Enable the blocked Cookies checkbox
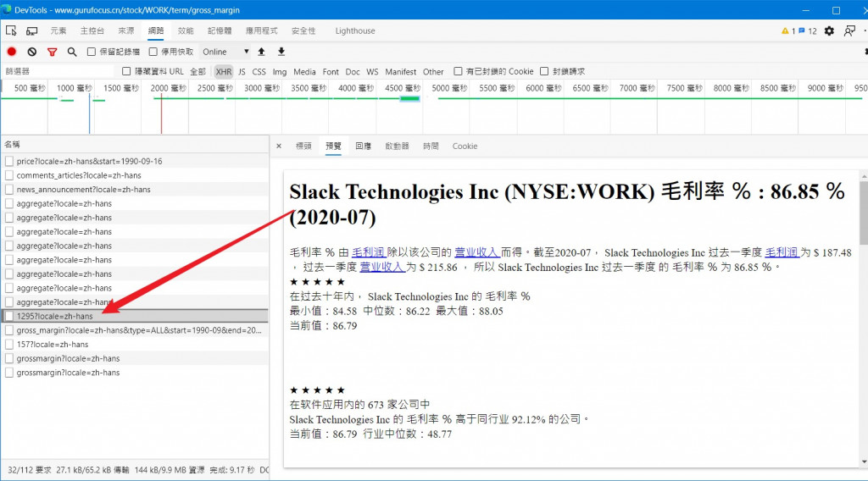The image size is (868, 481). (458, 71)
